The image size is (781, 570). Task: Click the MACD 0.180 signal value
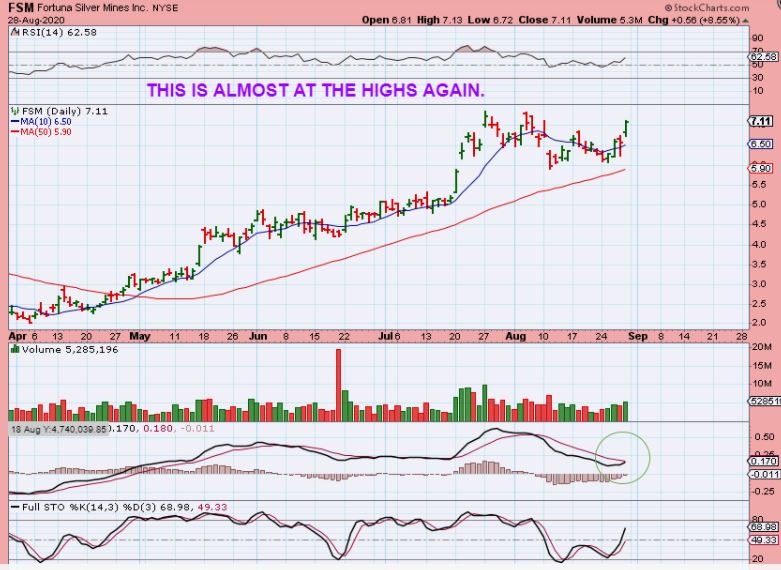coord(158,428)
